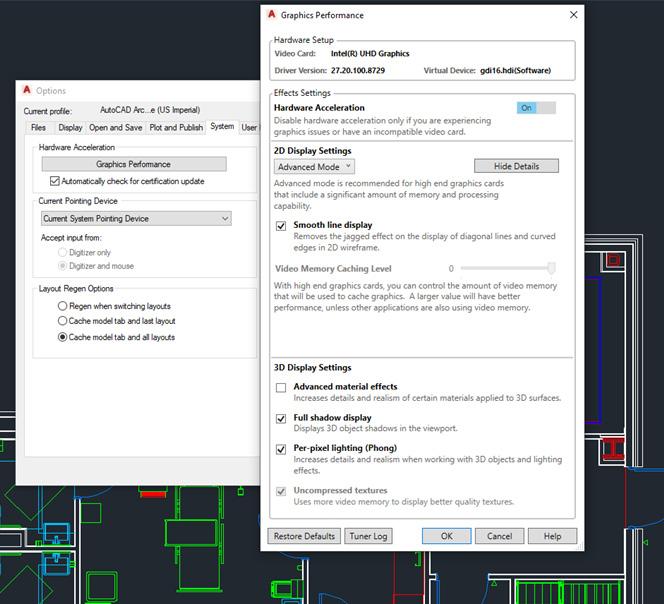This screenshot has height=604, width=664.
Task: Uncheck Per-pixel lighting (Phong)
Action: click(281, 449)
